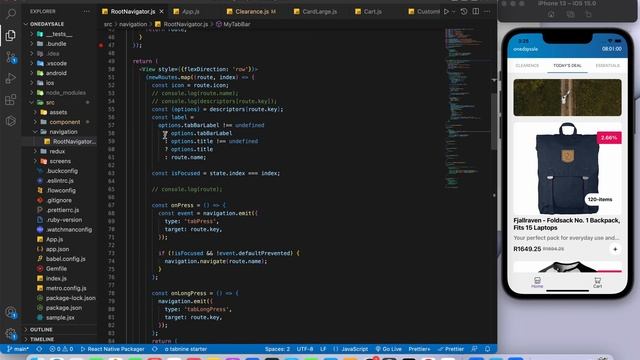
Task: Expand the OUTLINE section
Action: pos(41,329)
